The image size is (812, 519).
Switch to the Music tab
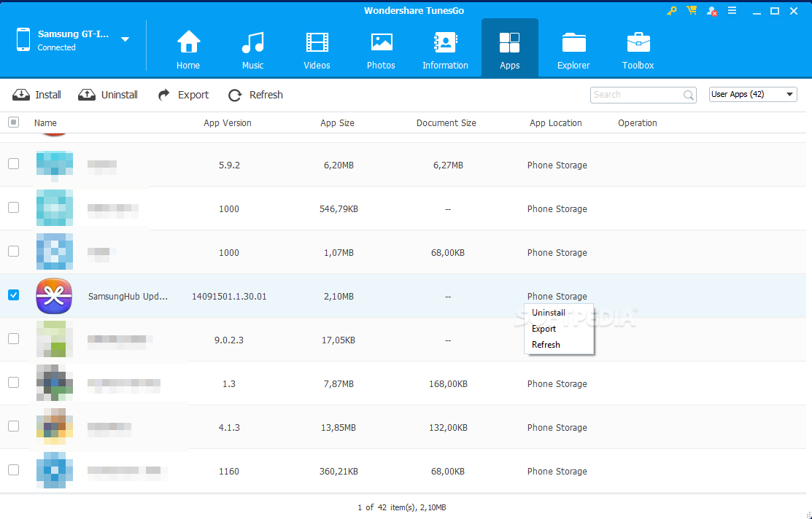click(x=252, y=49)
